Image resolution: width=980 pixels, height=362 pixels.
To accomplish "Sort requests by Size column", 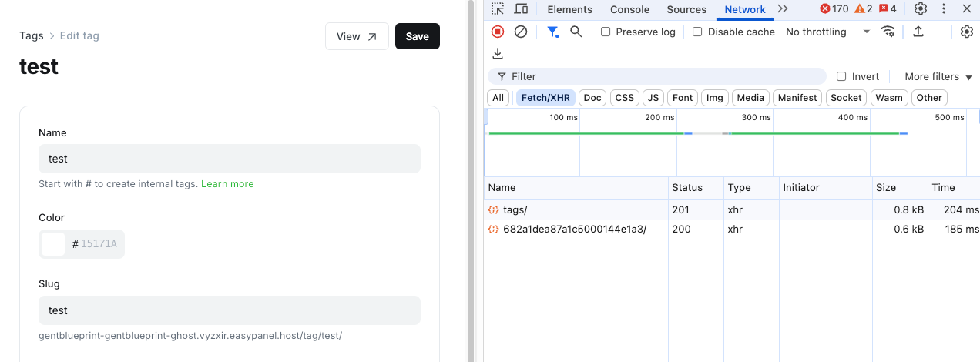I will 900,188.
